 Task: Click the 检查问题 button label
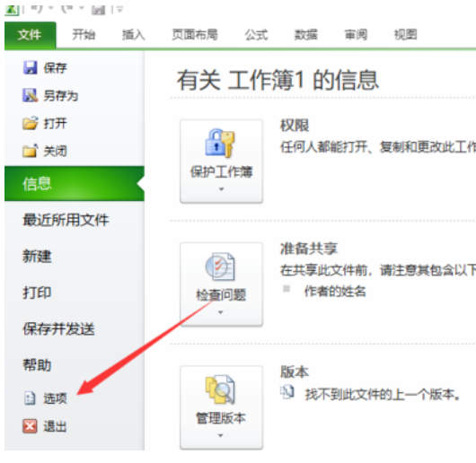click(221, 295)
